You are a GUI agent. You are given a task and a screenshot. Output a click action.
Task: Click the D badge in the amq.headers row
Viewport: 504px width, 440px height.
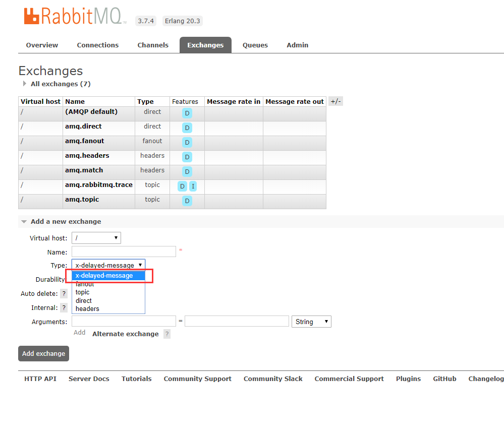tap(187, 157)
